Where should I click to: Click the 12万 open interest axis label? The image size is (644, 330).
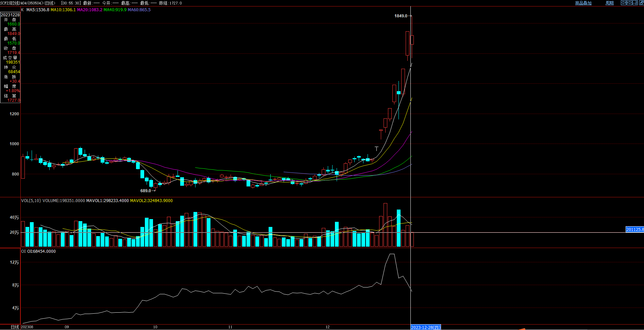14,262
